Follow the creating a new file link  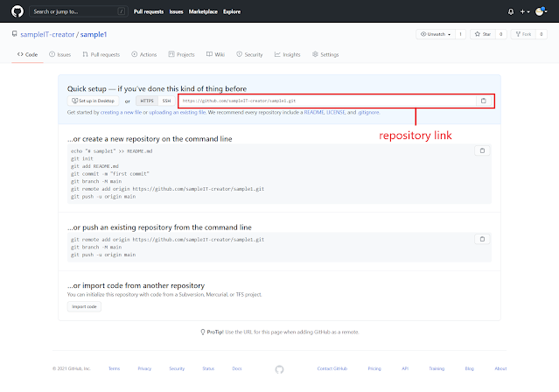121,112
